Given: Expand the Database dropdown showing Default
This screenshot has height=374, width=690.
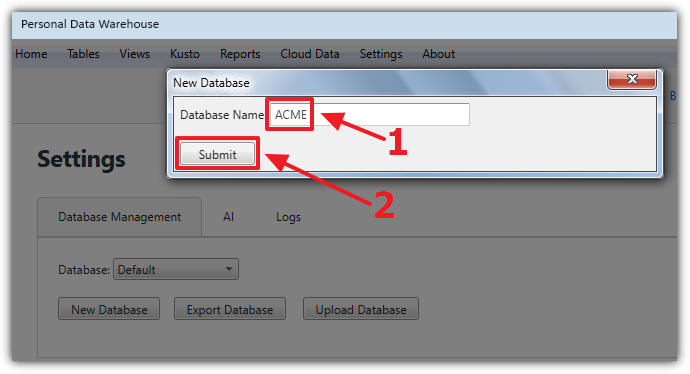Looking at the screenshot, I should (176, 269).
